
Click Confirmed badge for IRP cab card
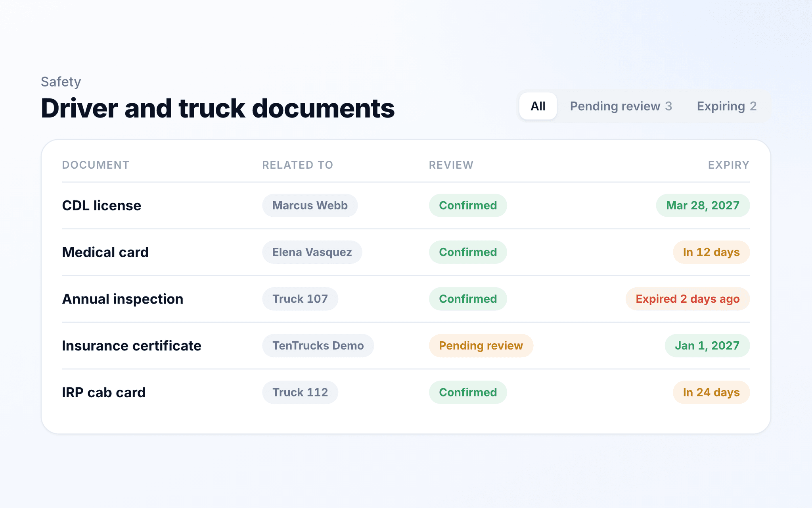point(468,393)
